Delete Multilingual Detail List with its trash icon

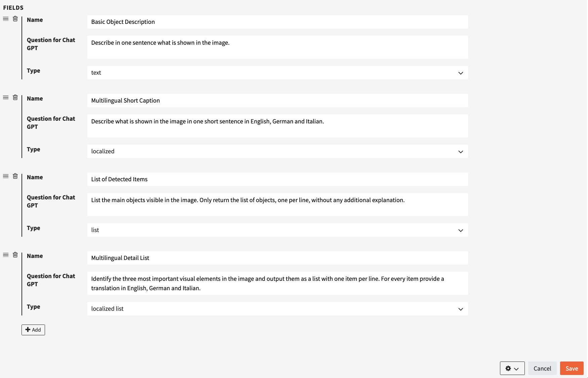(x=15, y=255)
